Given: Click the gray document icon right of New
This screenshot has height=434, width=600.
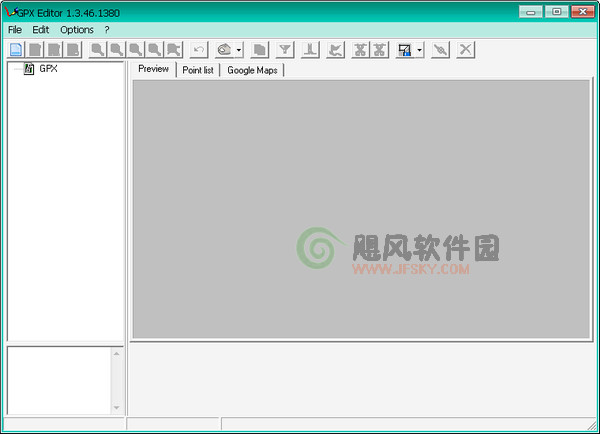Looking at the screenshot, I should click(x=35, y=50).
